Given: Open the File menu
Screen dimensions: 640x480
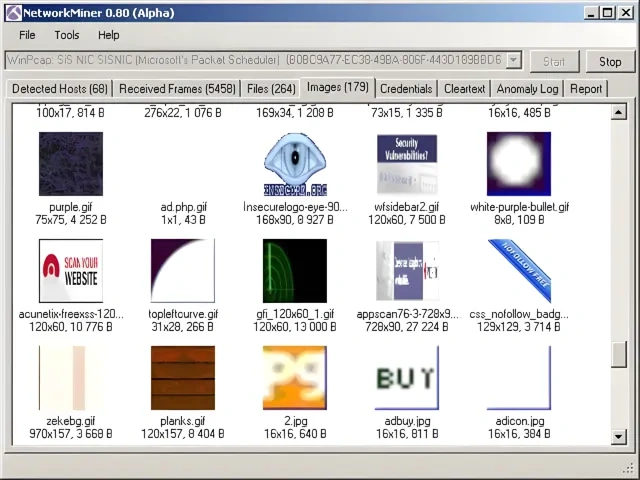Looking at the screenshot, I should [27, 35].
